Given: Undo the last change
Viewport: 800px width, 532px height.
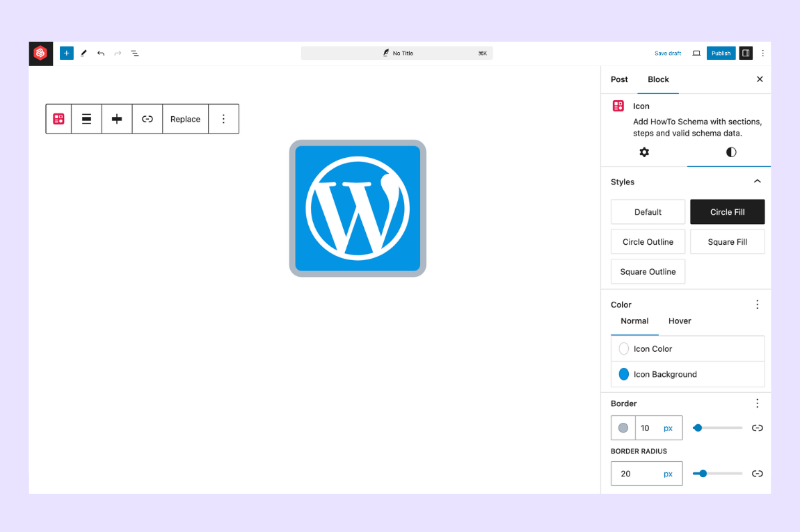Looking at the screenshot, I should pyautogui.click(x=100, y=53).
